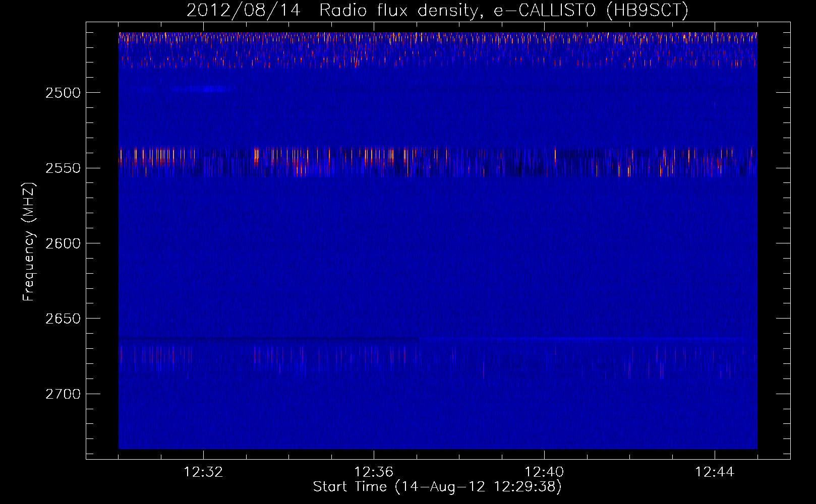Image resolution: width=816 pixels, height=504 pixels.
Task: Click the "12:36" time tick label
Action: (374, 472)
